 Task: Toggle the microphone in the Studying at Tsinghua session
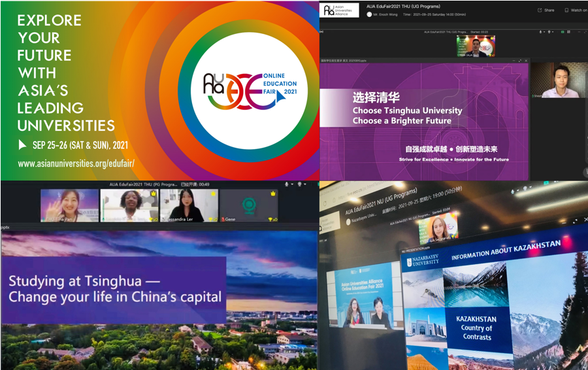pyautogui.click(x=287, y=184)
